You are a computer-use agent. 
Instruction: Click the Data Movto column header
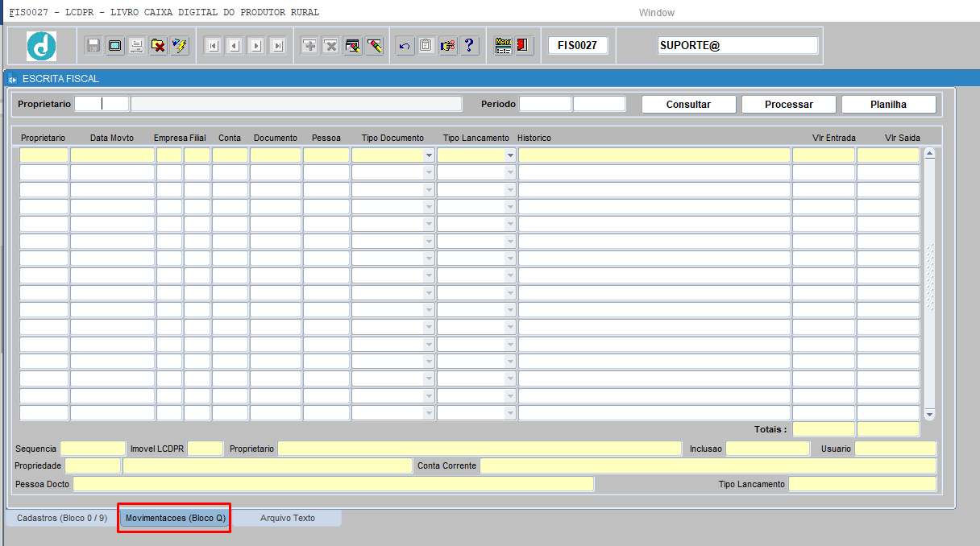[112, 138]
